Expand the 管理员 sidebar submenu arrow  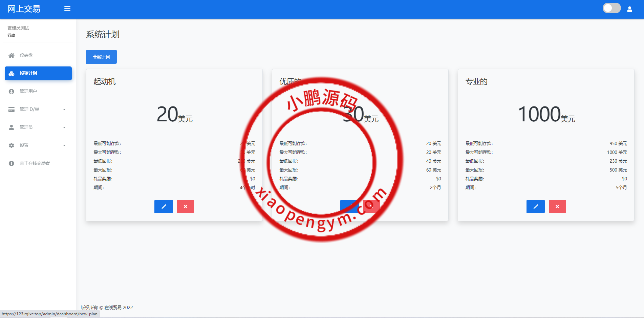click(x=64, y=127)
